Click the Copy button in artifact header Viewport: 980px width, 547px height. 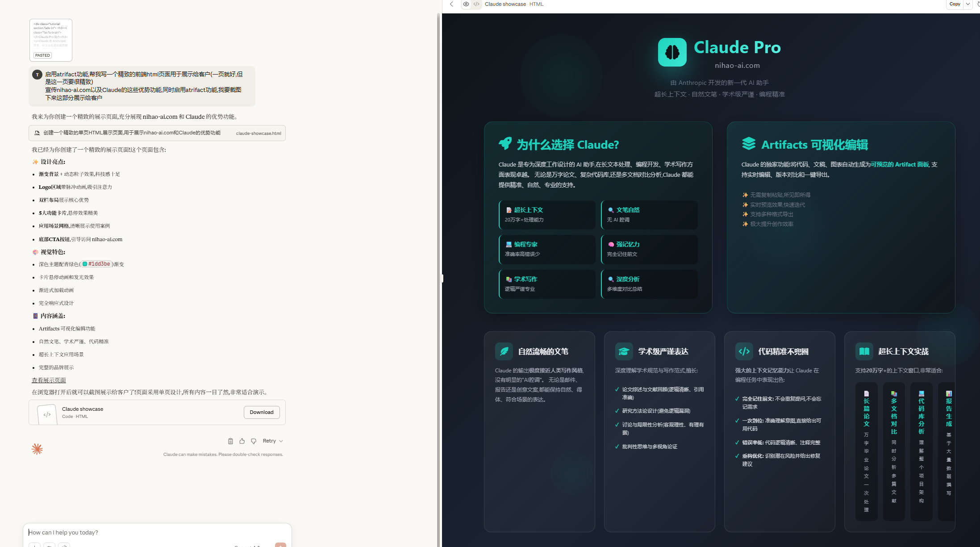pos(955,4)
